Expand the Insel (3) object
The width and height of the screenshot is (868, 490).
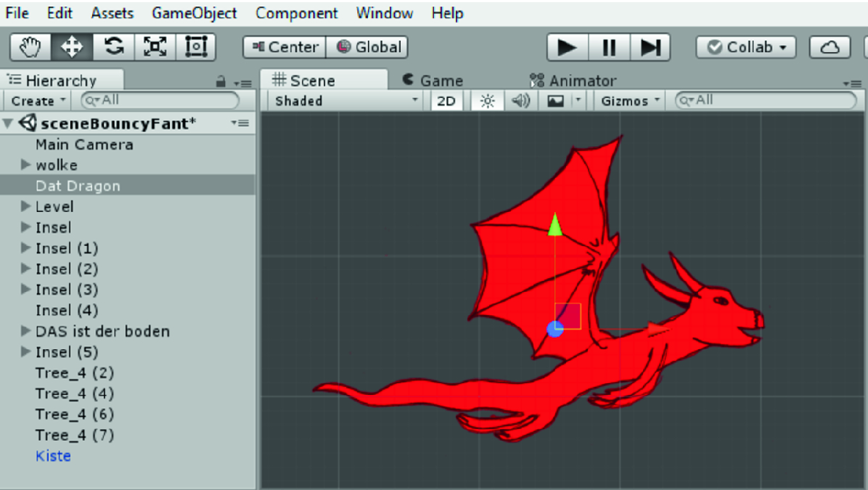click(x=25, y=289)
